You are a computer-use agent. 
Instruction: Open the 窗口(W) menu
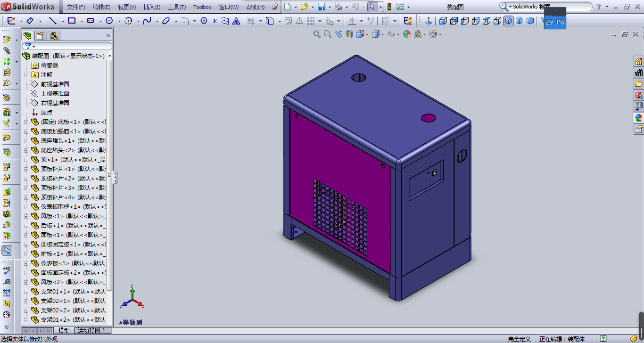tap(229, 7)
